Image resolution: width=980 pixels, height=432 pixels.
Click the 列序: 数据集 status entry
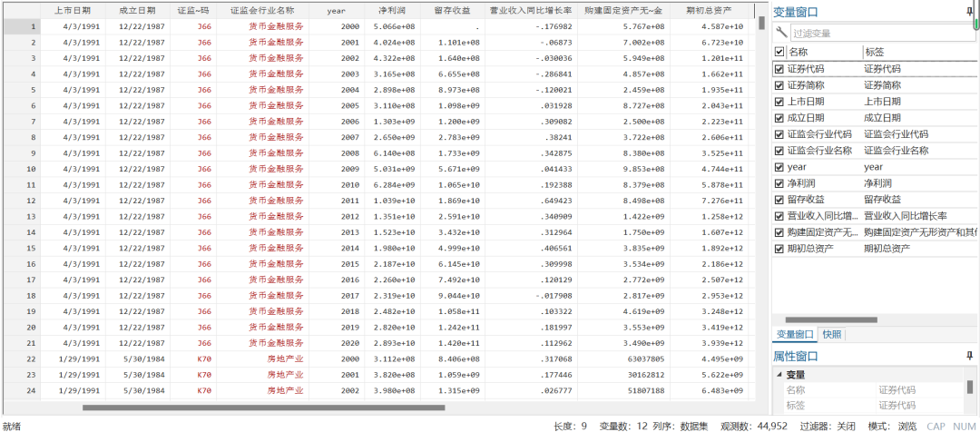(x=680, y=427)
